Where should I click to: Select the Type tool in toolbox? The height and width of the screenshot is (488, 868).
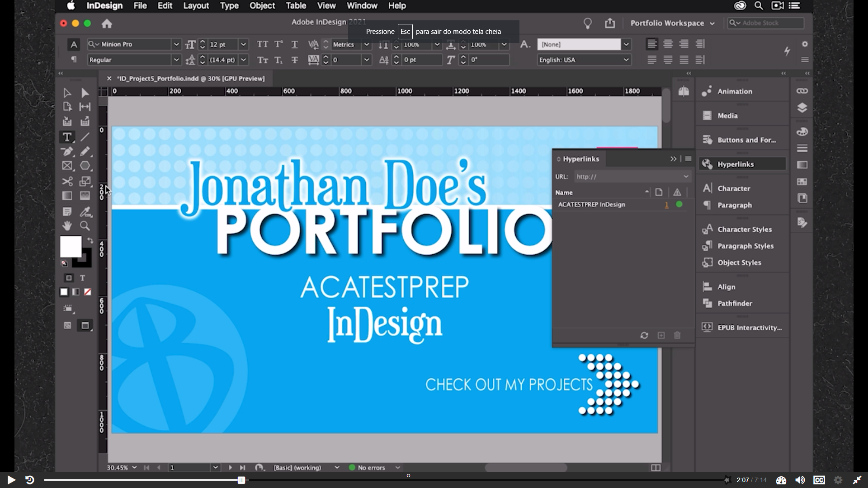(x=67, y=137)
